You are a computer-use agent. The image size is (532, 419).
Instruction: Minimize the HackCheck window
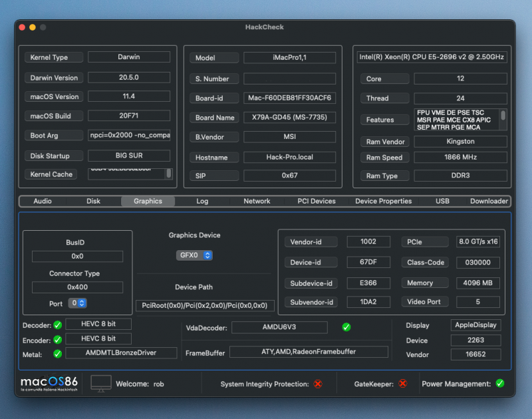[33, 27]
